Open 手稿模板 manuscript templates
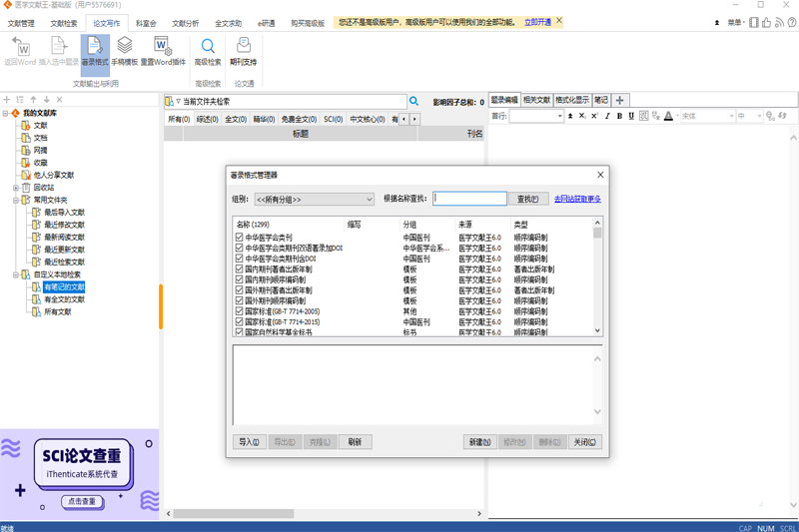This screenshot has width=799, height=532. click(124, 51)
